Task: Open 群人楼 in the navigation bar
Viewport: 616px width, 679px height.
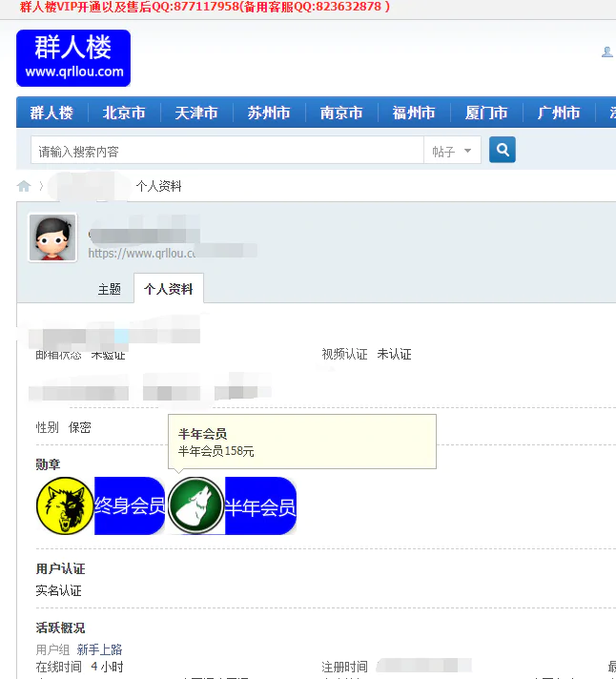Action: (x=51, y=113)
